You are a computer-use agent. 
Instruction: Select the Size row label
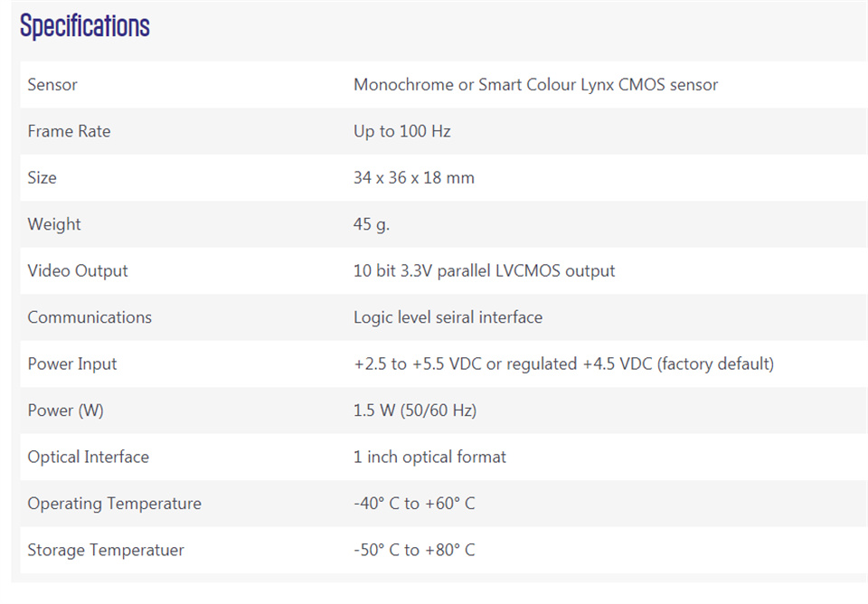pos(42,178)
